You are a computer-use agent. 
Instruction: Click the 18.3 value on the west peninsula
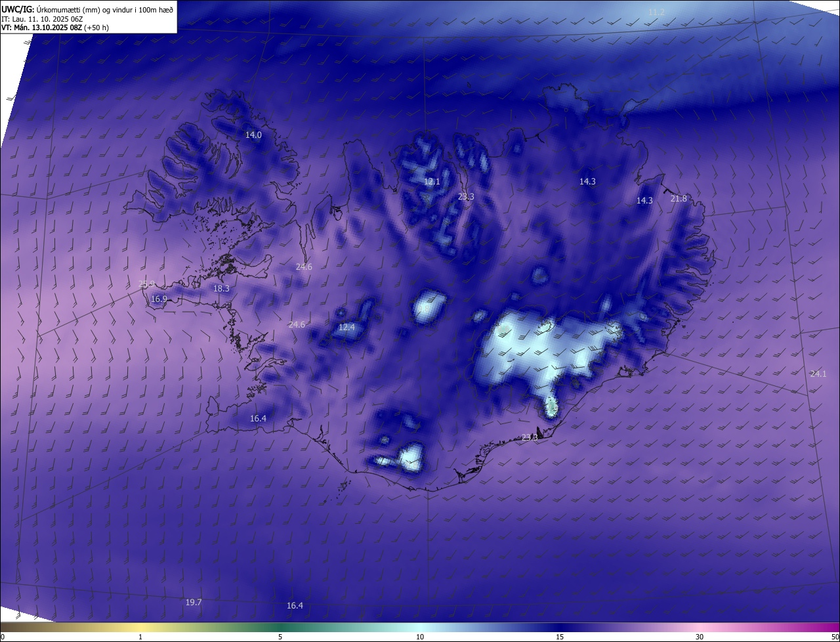tap(221, 288)
